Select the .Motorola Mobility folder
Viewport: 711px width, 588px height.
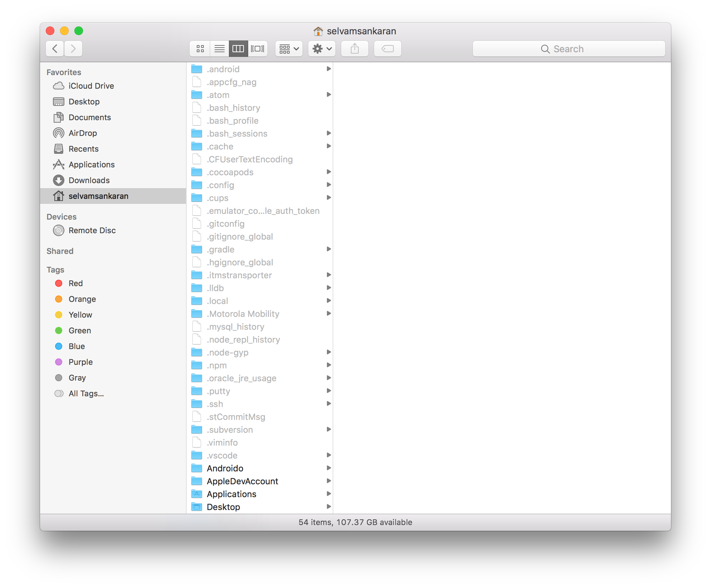point(260,314)
